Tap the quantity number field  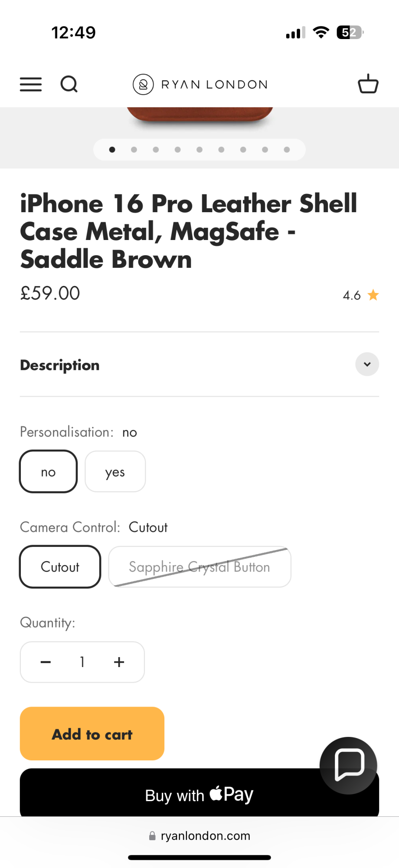click(x=82, y=662)
